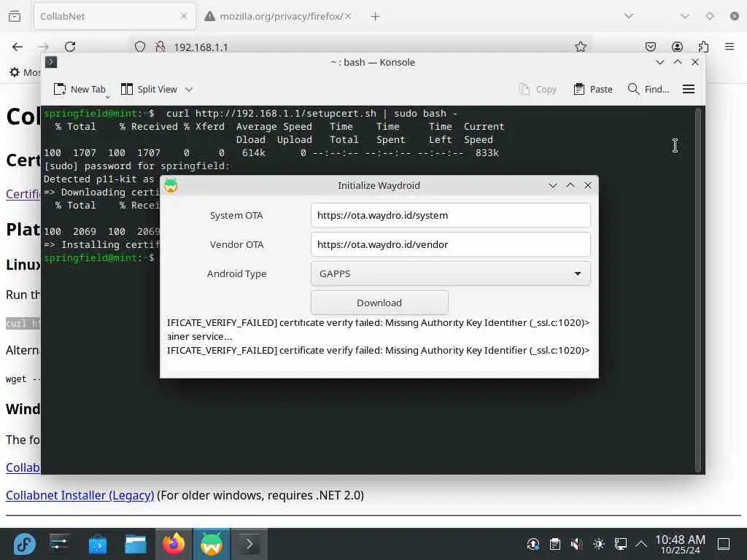Click the Download button in Waydroid
Viewport: 747px width, 560px height.
(379, 303)
